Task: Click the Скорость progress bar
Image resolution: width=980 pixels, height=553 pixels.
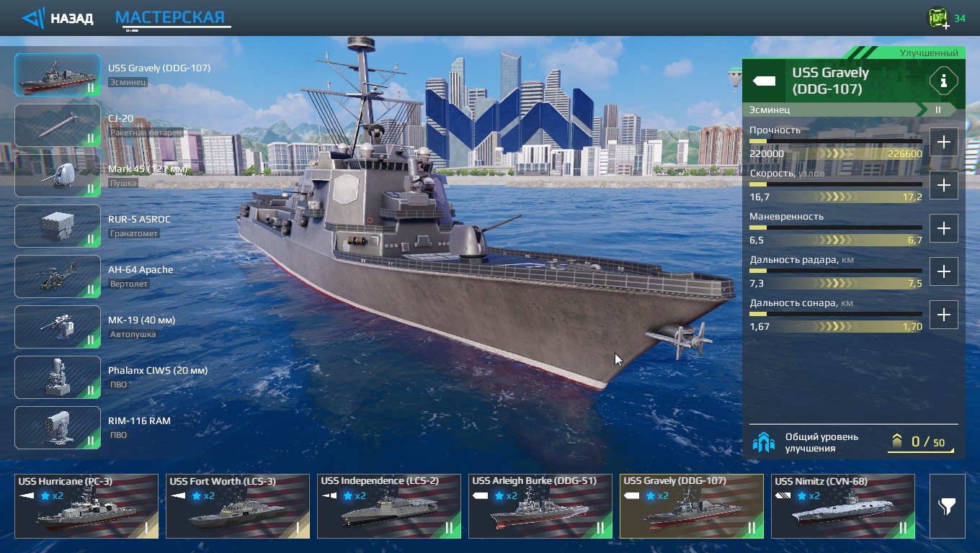Action: [836, 184]
